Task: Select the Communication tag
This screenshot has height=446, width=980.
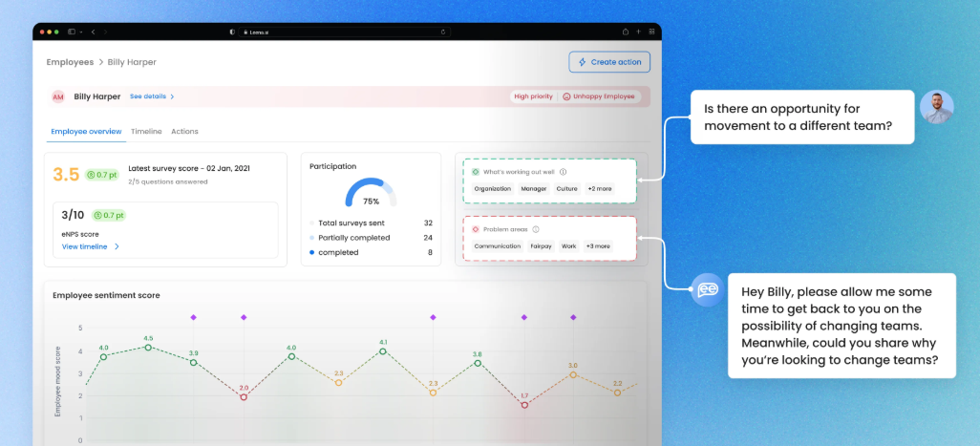Action: click(498, 246)
